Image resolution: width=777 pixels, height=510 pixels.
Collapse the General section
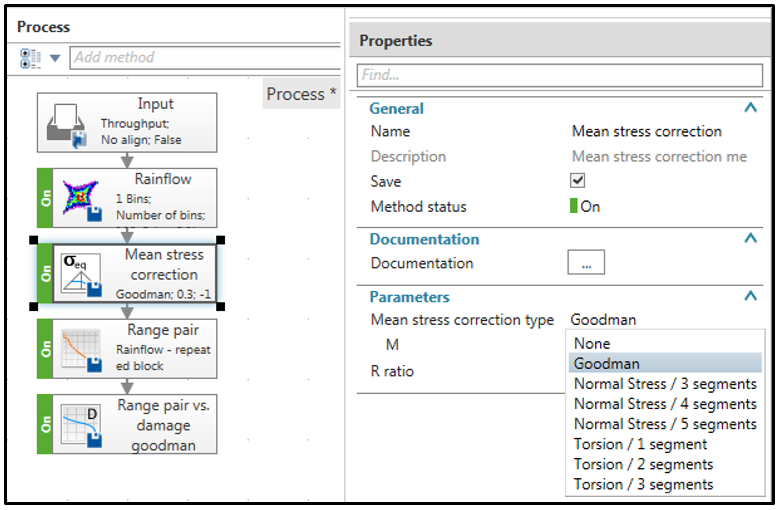(750, 108)
